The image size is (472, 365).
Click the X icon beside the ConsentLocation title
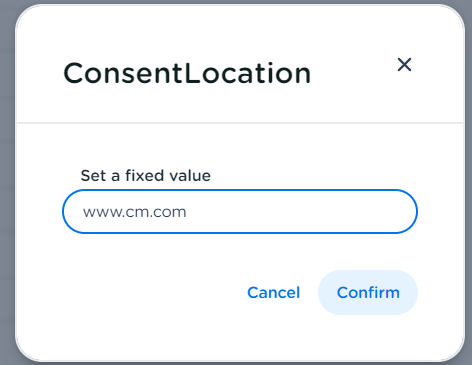coord(404,64)
